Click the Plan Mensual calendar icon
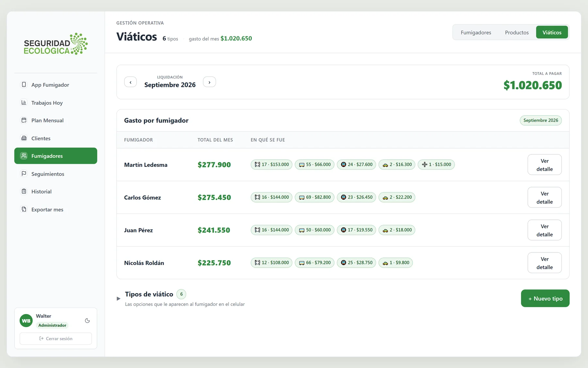This screenshot has height=368, width=588. [x=24, y=120]
